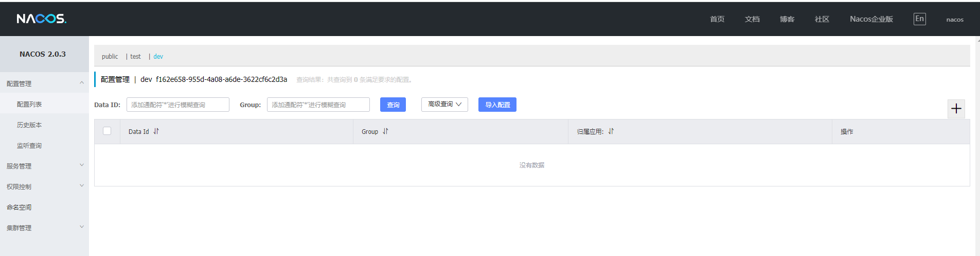This screenshot has height=256, width=980.
Task: Switch to the test namespace tab
Action: [x=135, y=57]
